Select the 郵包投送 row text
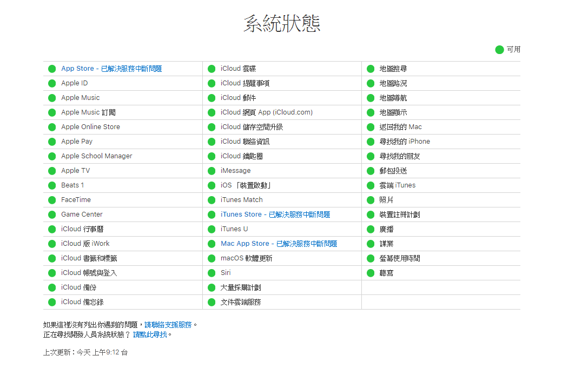Viewport: 588px width, 369px height. [x=393, y=171]
